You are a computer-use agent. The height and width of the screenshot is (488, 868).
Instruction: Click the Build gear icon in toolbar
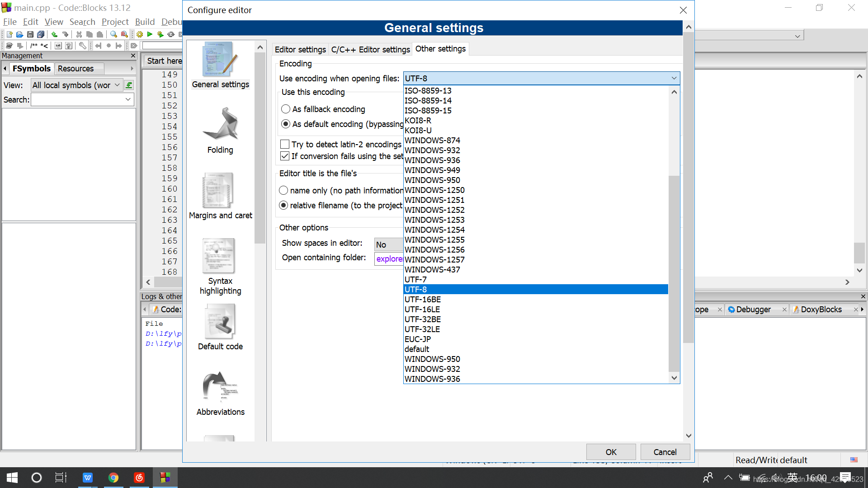[x=140, y=34]
